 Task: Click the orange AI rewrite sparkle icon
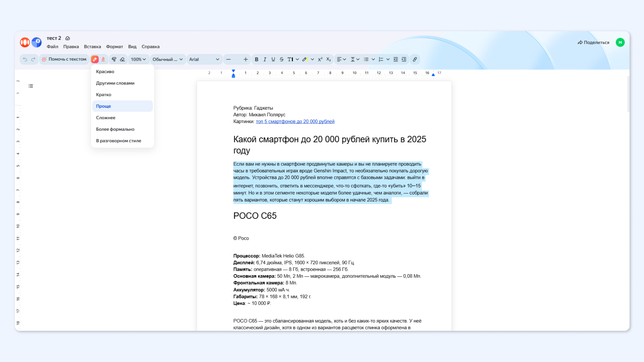tap(95, 59)
